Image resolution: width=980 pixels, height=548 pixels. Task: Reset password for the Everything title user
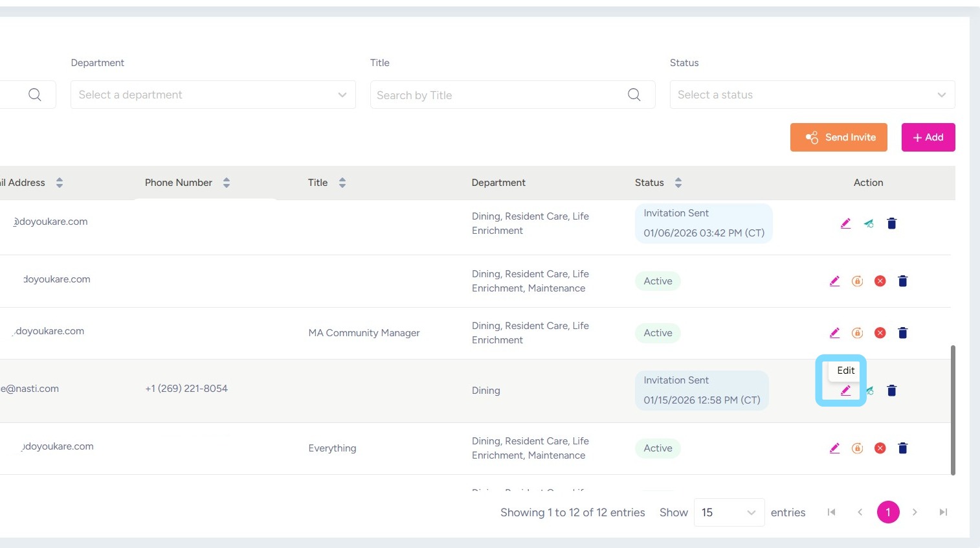(857, 448)
